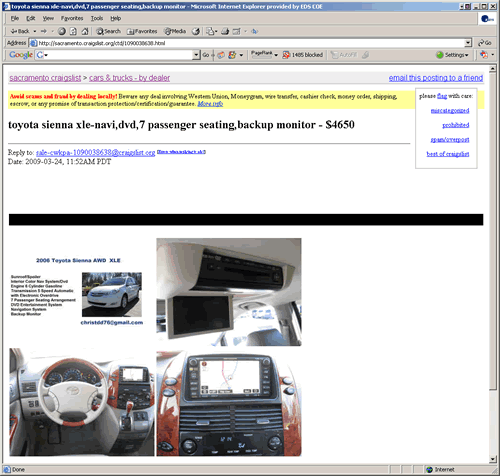This screenshot has width=500, height=476.
Task: Go to the Home page icon
Action: (85, 31)
